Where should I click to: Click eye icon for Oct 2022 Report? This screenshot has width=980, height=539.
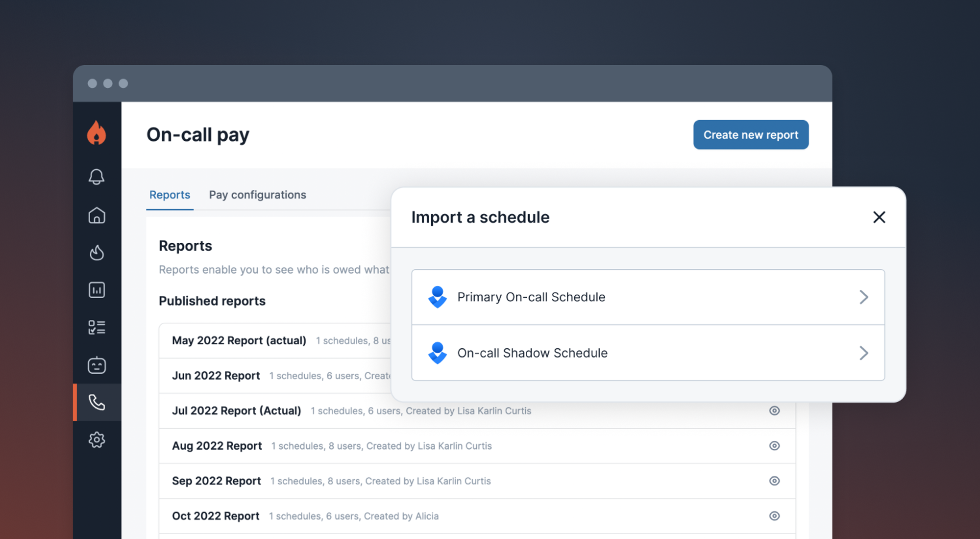pyautogui.click(x=774, y=516)
